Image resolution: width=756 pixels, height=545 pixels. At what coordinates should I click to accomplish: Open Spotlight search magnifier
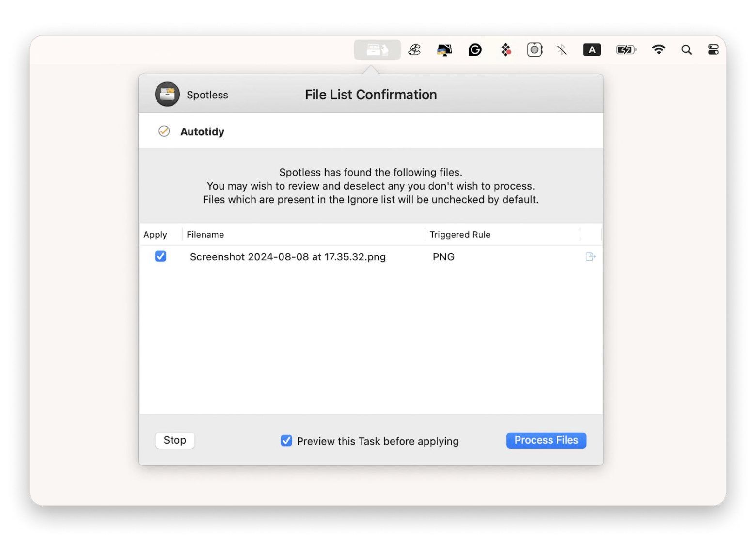click(x=686, y=49)
